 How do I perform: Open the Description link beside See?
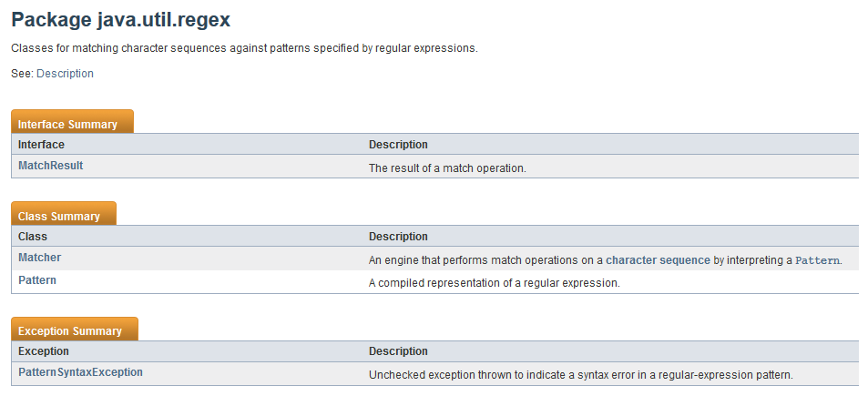point(65,74)
